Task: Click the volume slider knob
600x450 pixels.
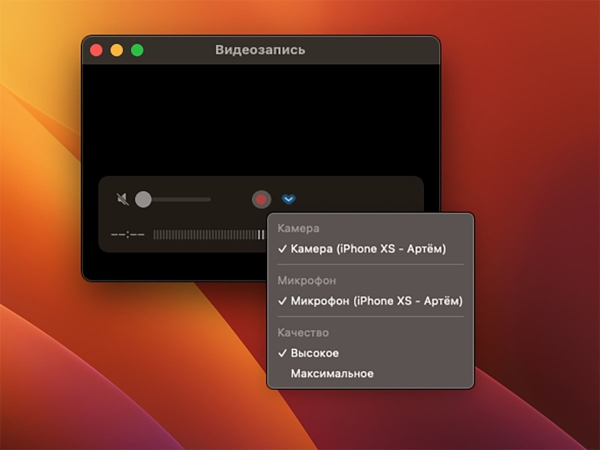Action: (x=143, y=199)
